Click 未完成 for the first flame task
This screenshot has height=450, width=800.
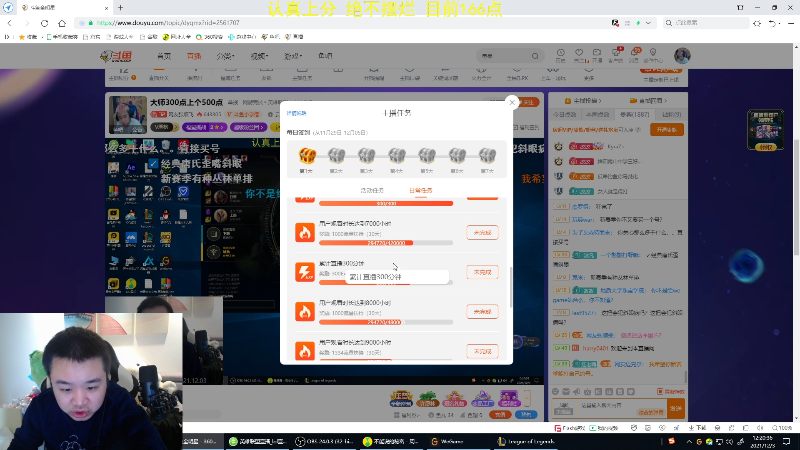(x=482, y=233)
